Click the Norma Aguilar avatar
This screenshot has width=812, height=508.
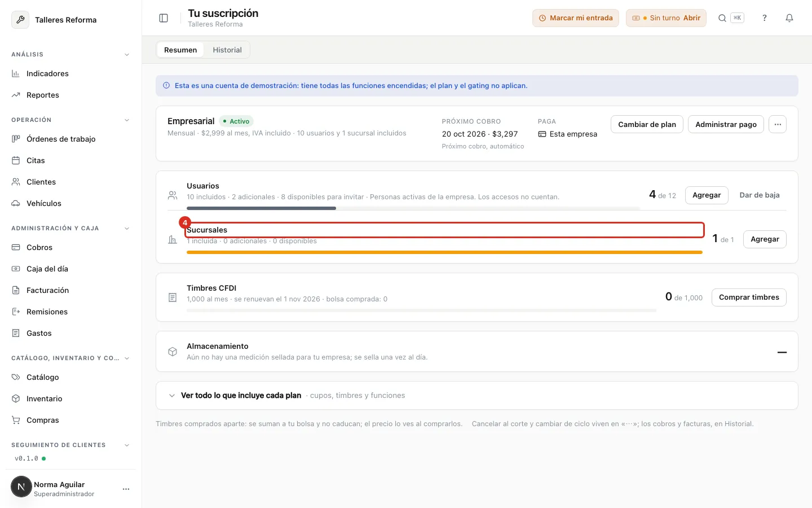[x=21, y=487]
